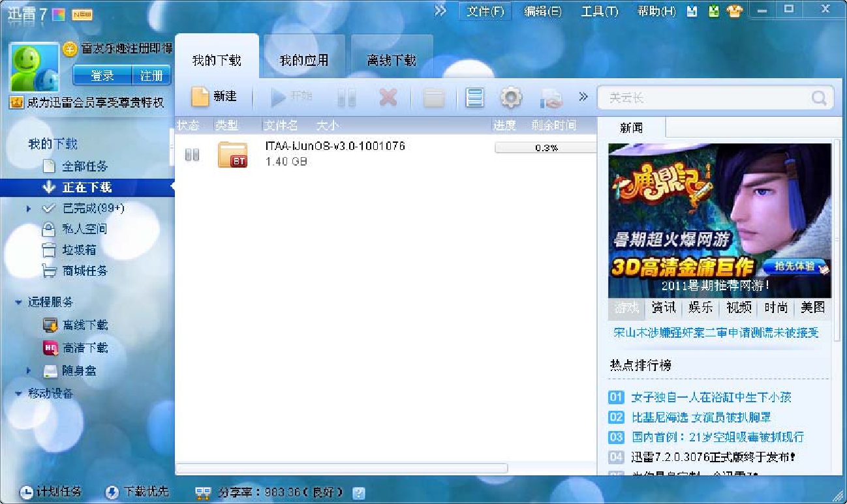Open the skin shirt icon in title bar
This screenshot has width=847, height=504.
click(735, 12)
